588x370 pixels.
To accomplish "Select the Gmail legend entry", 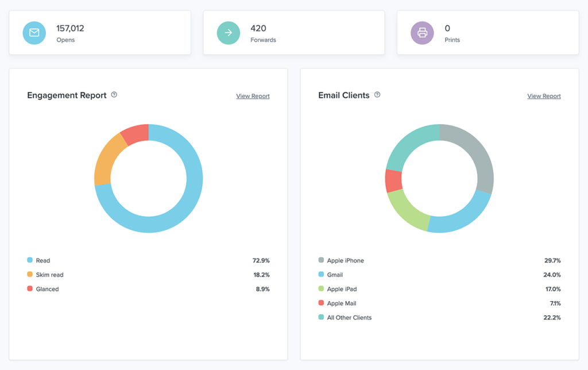I will pyautogui.click(x=439, y=275).
